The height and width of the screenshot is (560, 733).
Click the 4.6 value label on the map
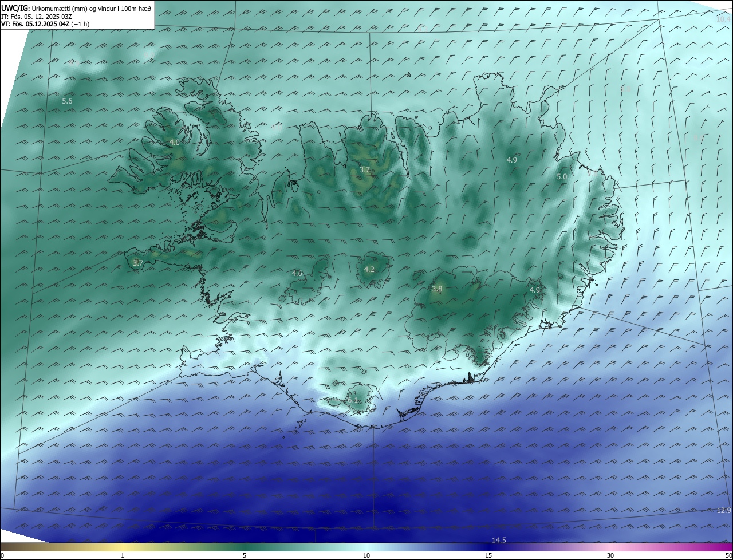pyautogui.click(x=297, y=274)
